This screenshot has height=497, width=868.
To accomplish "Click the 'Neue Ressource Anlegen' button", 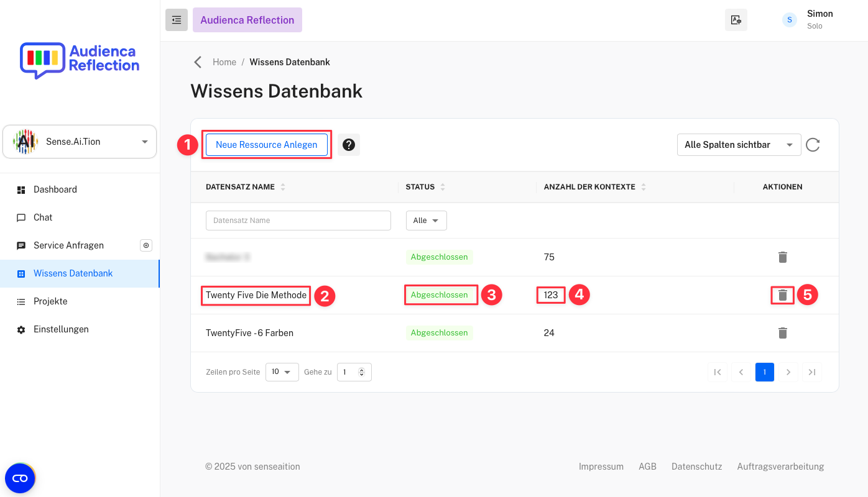I will (x=266, y=144).
